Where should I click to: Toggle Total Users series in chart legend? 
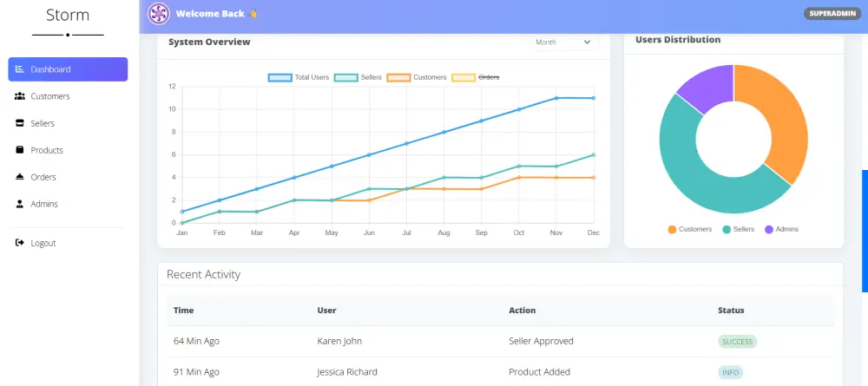[x=299, y=77]
